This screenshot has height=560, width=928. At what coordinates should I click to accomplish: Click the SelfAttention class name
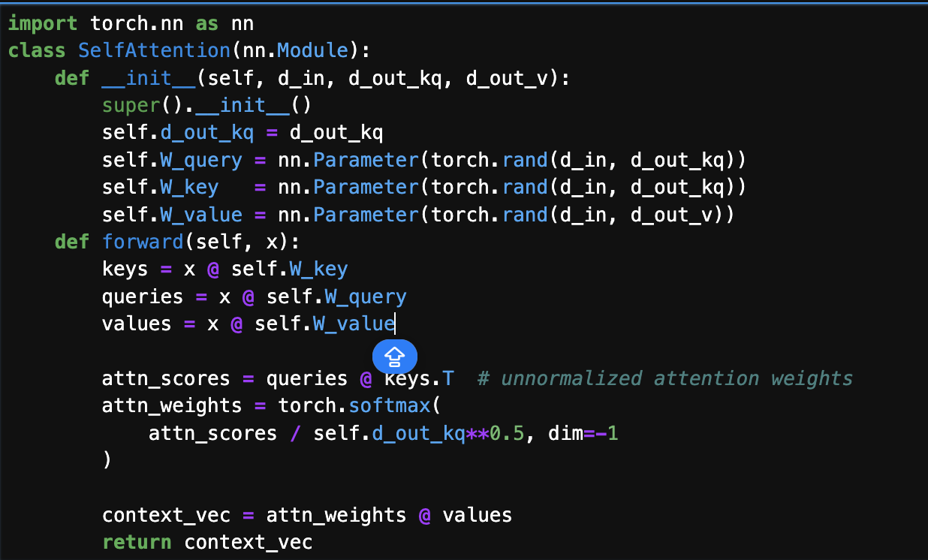[154, 51]
